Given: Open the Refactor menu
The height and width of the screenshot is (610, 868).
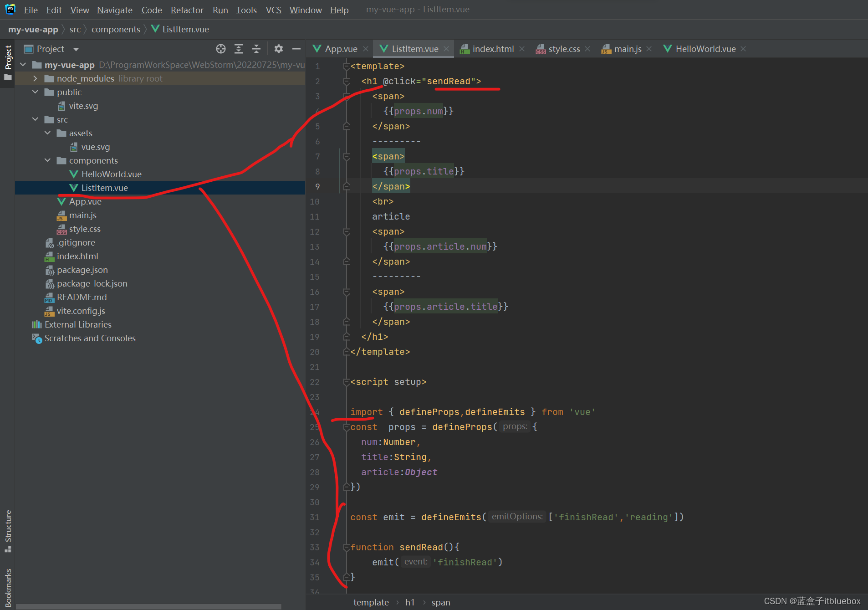Looking at the screenshot, I should [187, 10].
